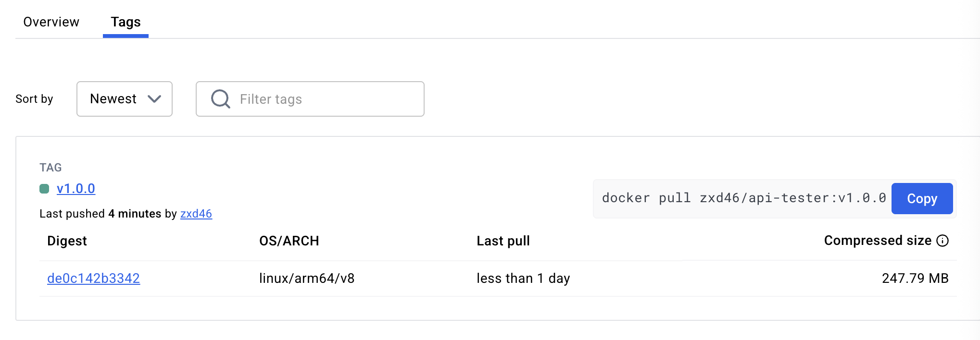The image size is (980, 340).
Task: Click the magnifying glass search icon
Action: 221,99
